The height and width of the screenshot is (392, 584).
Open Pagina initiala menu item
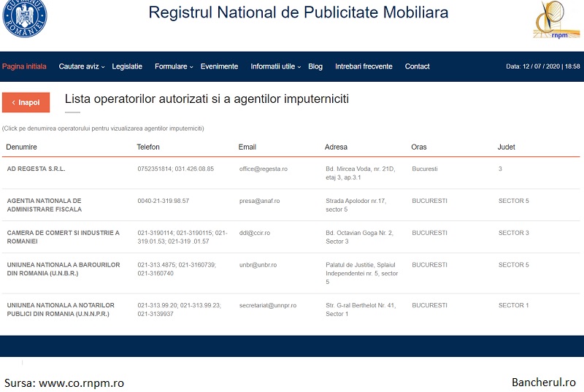[24, 66]
